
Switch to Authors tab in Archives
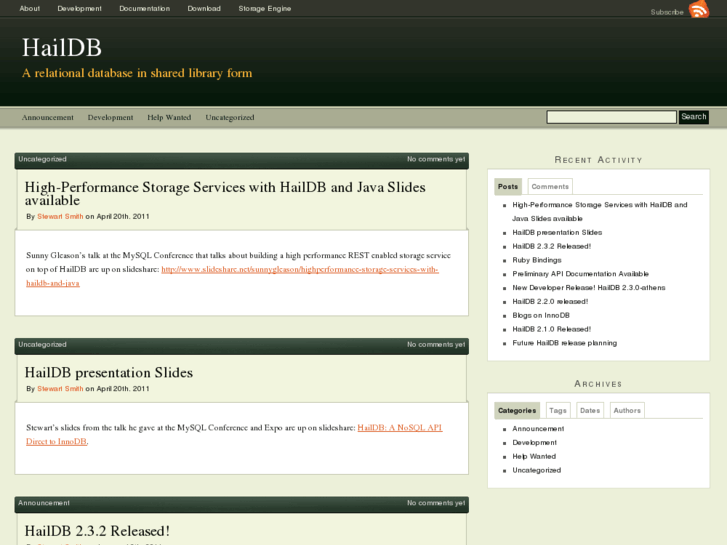(627, 410)
